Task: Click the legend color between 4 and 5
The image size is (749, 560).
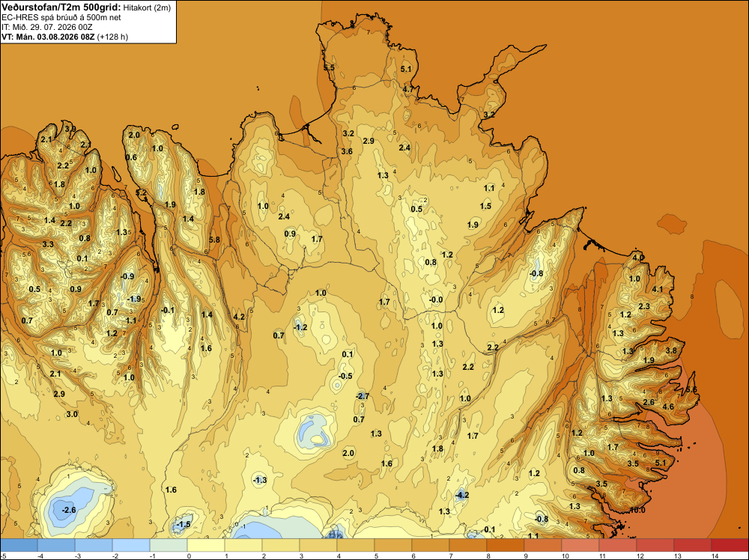Action: (356, 545)
